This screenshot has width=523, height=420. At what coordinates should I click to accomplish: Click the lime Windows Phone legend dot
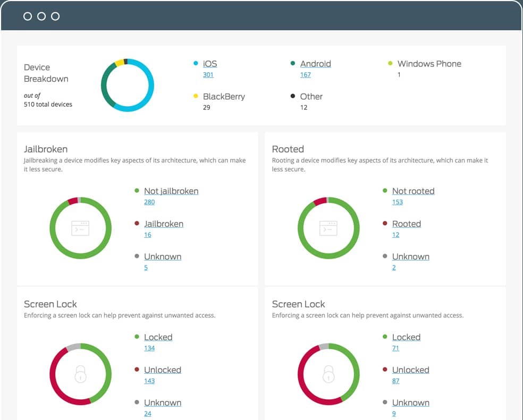coord(390,63)
